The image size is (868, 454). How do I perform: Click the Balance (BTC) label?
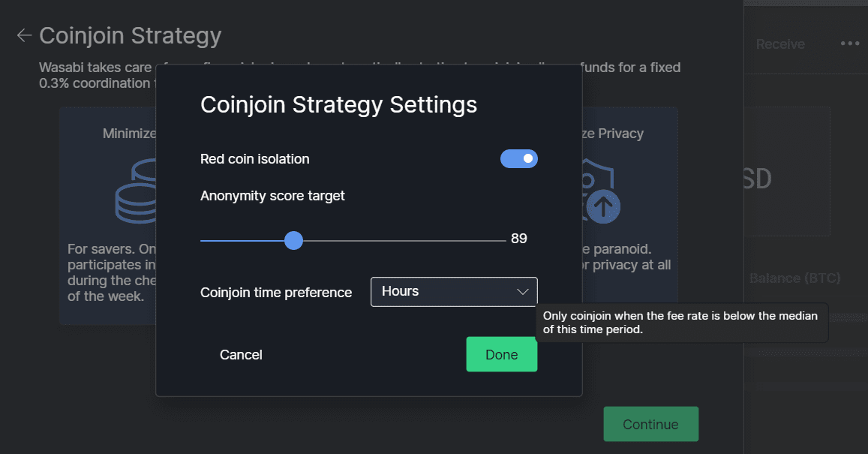(x=794, y=278)
